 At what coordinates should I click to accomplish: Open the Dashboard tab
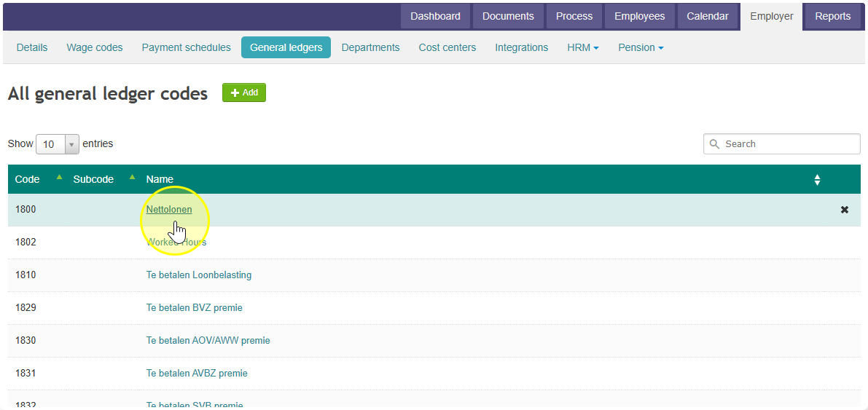coord(435,17)
